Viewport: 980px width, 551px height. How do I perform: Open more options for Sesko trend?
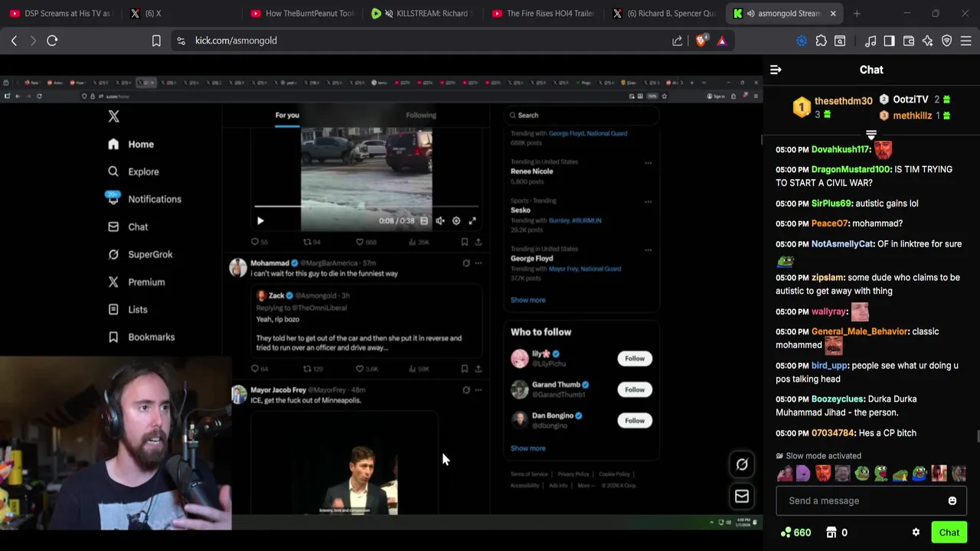click(x=648, y=202)
